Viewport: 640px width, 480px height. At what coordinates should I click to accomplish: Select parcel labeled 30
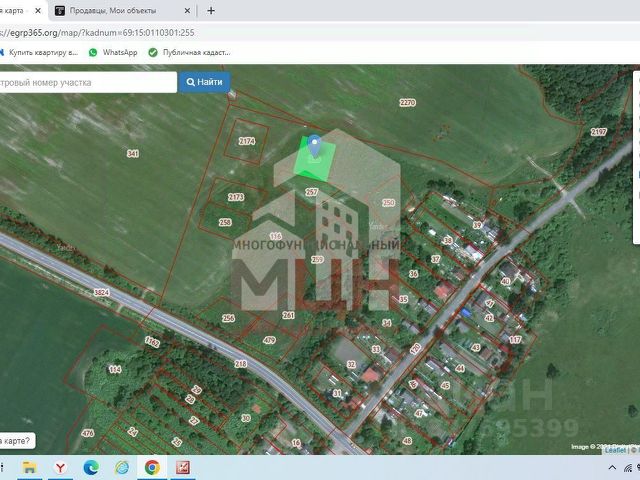click(x=246, y=418)
